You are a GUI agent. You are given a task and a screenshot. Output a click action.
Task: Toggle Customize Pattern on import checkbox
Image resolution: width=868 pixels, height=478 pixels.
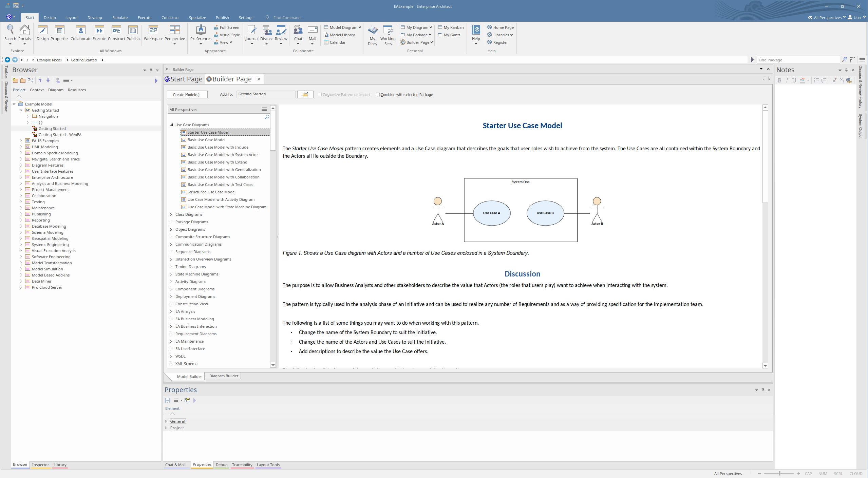(x=320, y=95)
